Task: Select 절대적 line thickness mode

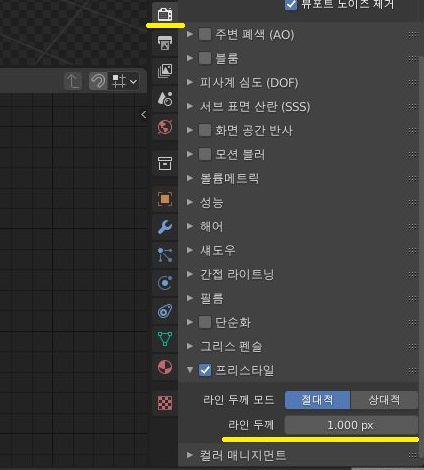Action: pyautogui.click(x=317, y=400)
